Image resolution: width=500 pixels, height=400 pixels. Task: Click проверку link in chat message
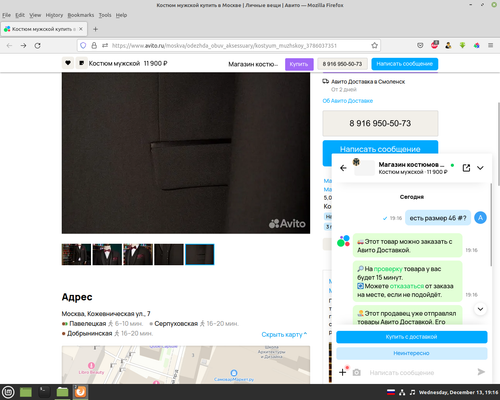pyautogui.click(x=388, y=269)
